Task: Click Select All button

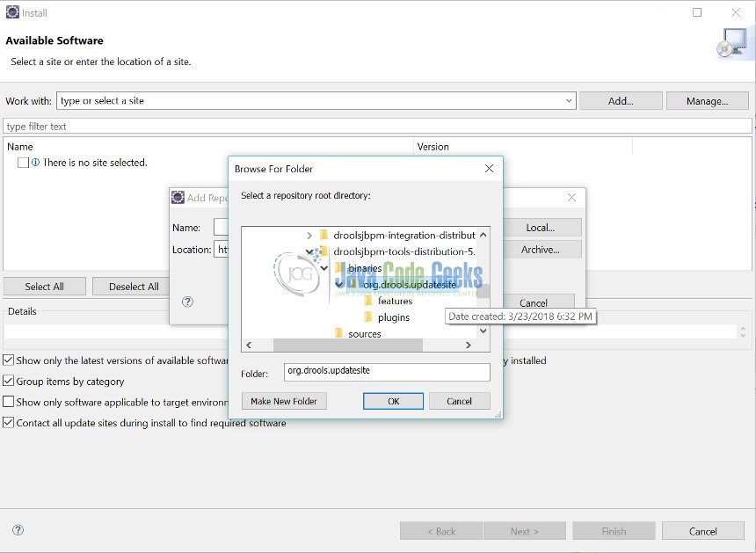Action: point(44,287)
